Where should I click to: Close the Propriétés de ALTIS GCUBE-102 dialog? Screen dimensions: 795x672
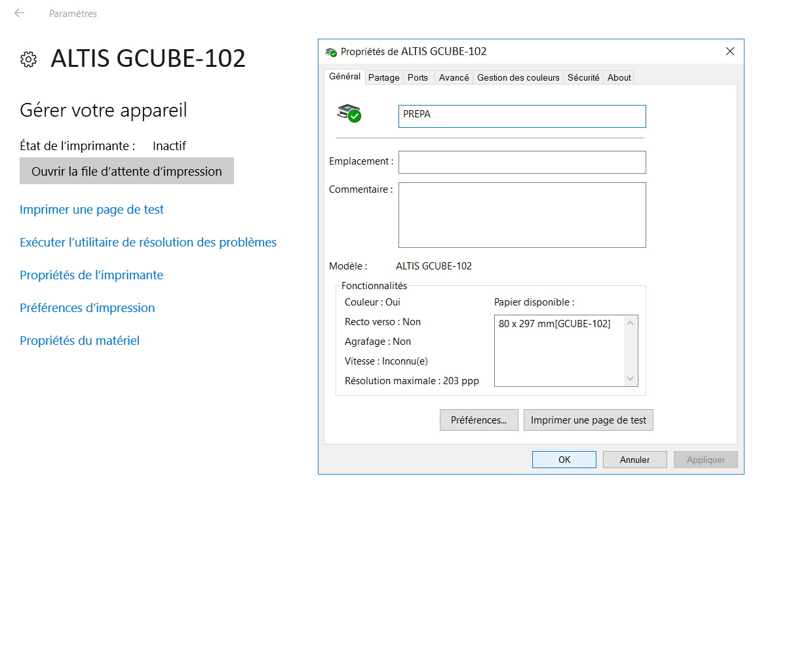tap(729, 51)
